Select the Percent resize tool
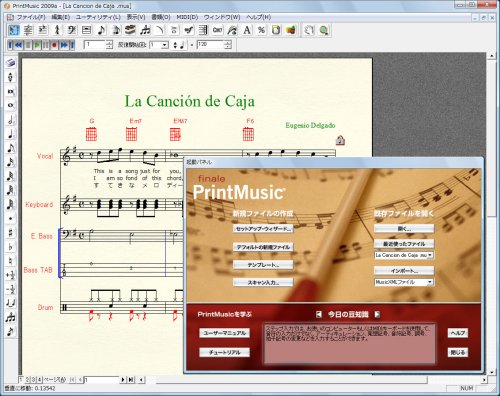Screen dimensions: 500x396 coord(262,30)
